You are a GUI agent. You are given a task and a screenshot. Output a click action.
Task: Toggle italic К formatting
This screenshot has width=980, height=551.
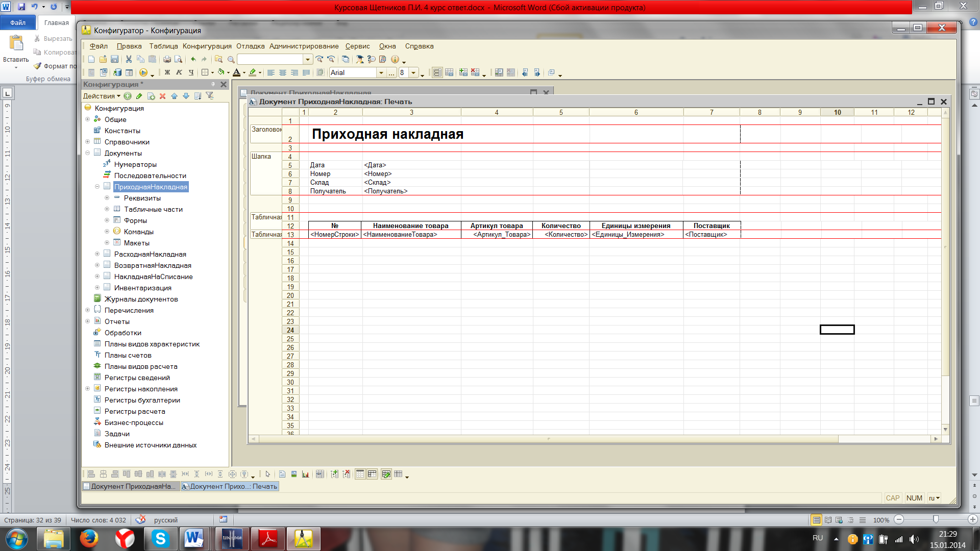[179, 73]
